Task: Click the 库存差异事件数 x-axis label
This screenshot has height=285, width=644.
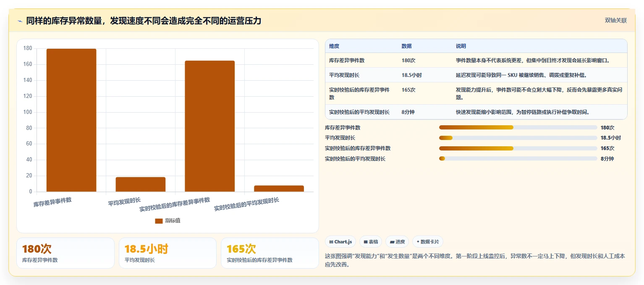Action: click(x=52, y=202)
